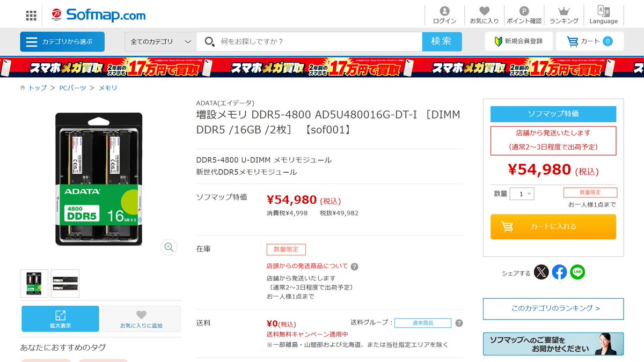Share on Facebook icon
The width and height of the screenshot is (644, 362).
pos(559,272)
